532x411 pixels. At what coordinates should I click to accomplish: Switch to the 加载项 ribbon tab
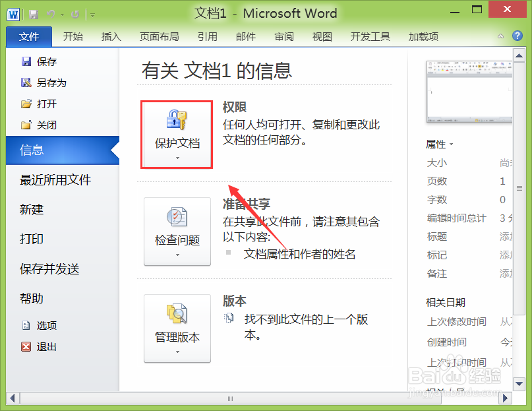[423, 37]
